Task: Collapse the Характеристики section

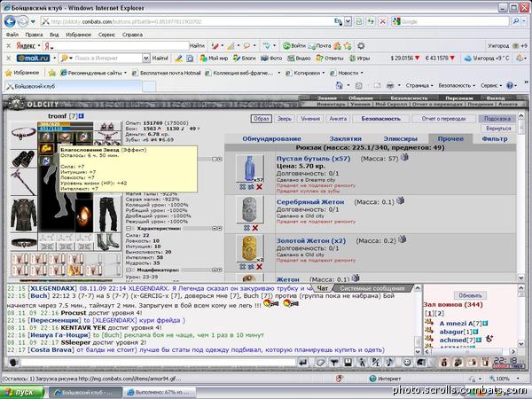Action: pos(129,229)
